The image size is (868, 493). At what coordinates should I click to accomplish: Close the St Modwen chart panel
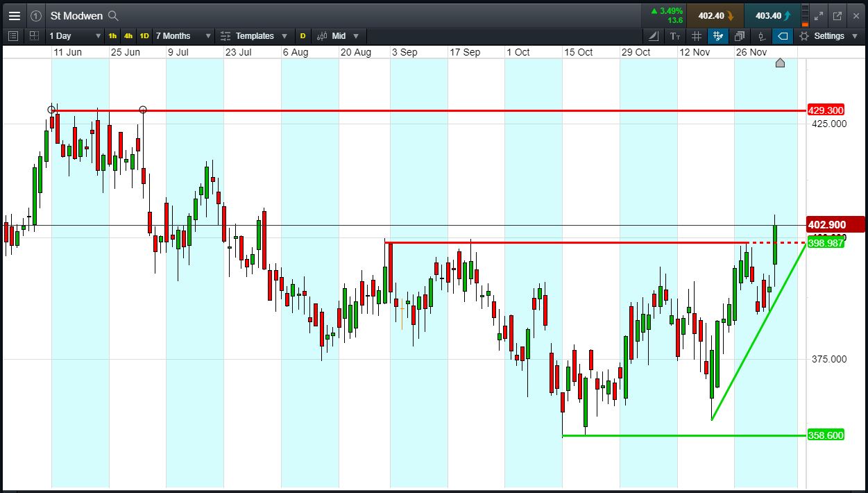tap(856, 15)
